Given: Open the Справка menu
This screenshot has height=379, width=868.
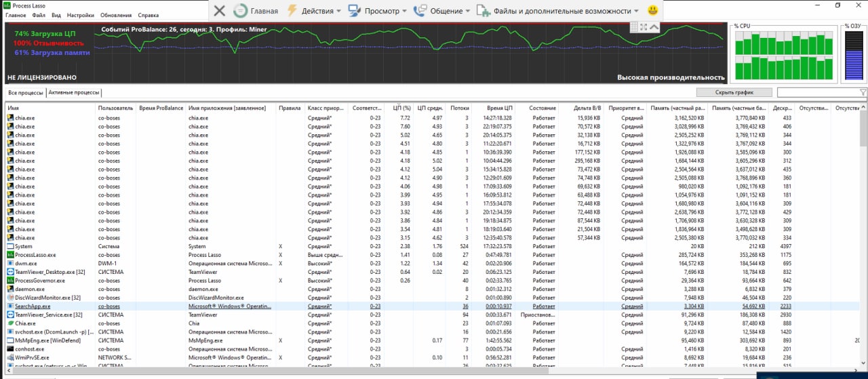Looking at the screenshot, I should pos(149,15).
